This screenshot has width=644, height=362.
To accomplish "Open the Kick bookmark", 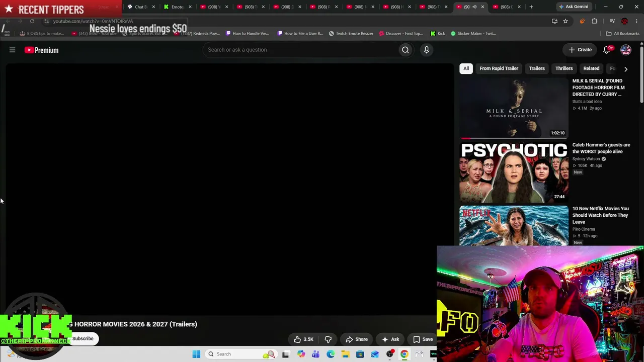I will click(x=438, y=34).
